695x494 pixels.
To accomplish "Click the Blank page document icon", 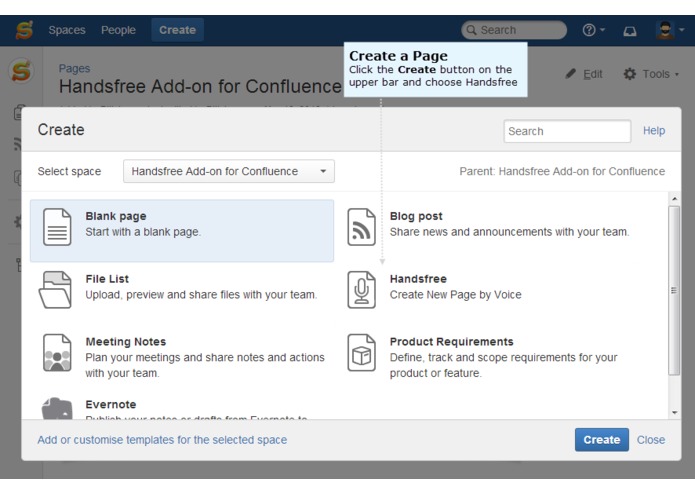I will point(57,227).
